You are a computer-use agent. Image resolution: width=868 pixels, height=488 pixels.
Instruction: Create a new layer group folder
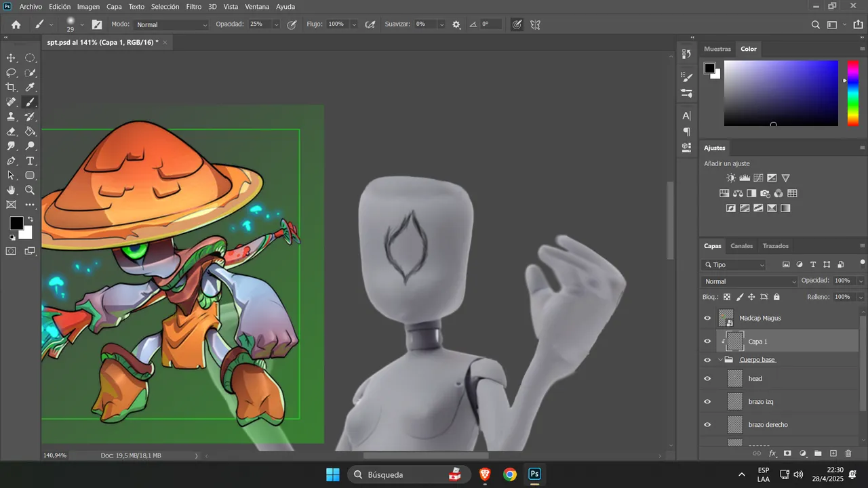pos(818,453)
